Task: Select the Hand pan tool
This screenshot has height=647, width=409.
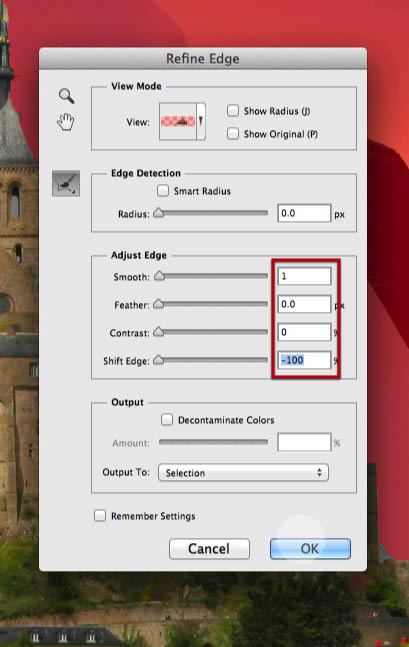Action: point(66,122)
